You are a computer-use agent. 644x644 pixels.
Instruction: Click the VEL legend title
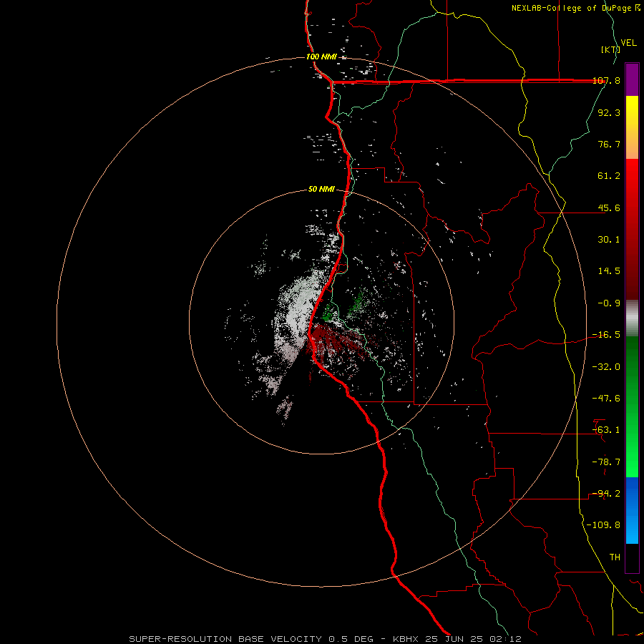[x=628, y=42]
